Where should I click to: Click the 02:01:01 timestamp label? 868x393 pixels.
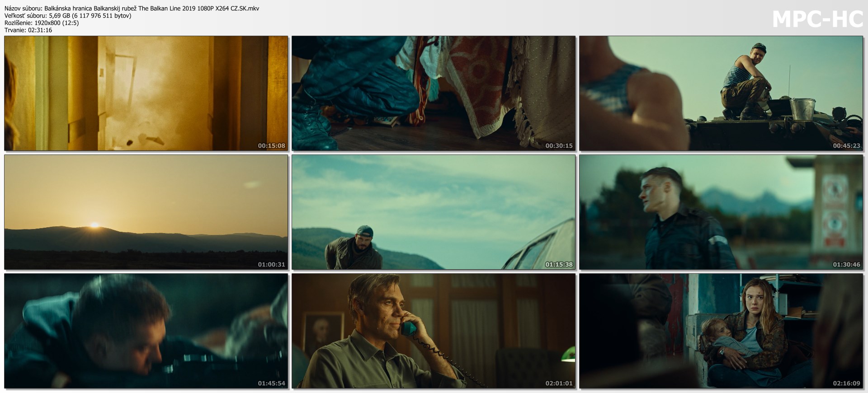[x=559, y=384]
